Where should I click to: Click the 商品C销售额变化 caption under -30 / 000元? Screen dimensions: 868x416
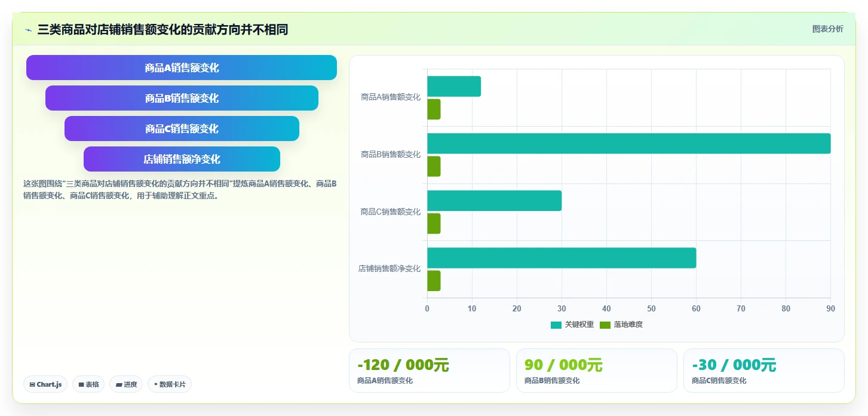[719, 381]
